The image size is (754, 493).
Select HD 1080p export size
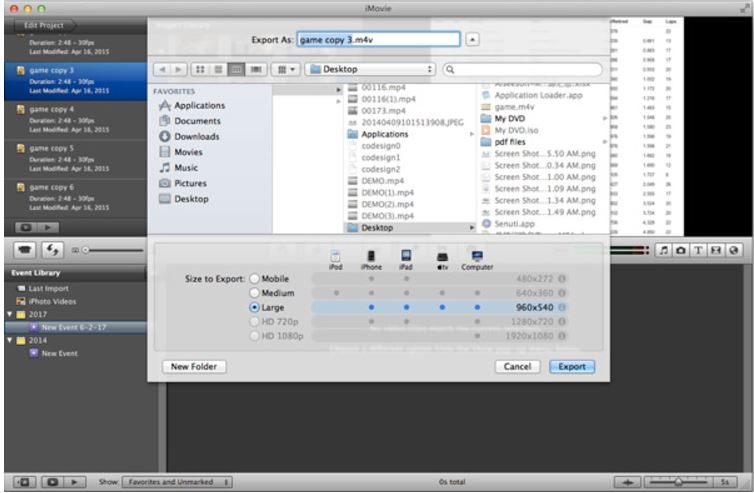pyautogui.click(x=254, y=336)
